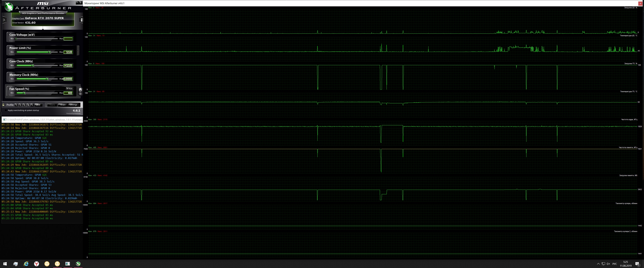Click the Memory Clock value field
This screenshot has width=644, height=268.
[x=68, y=79]
